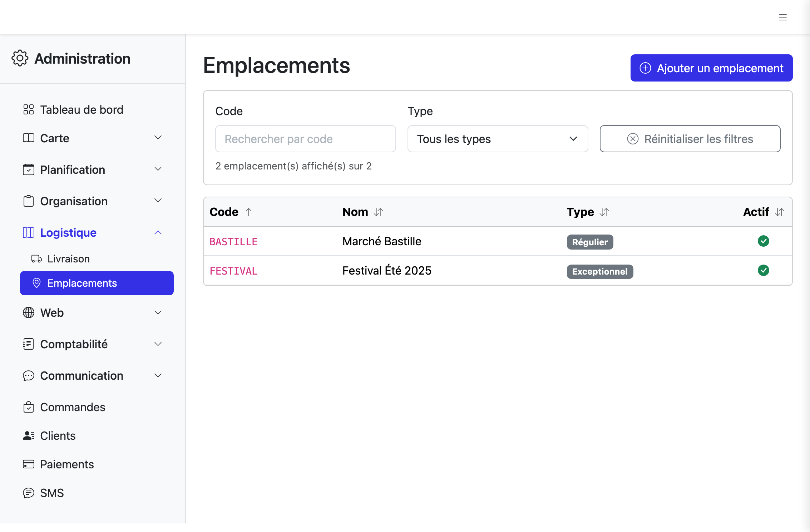
Task: Expand the Comptabilité menu chevron
Action: click(x=158, y=344)
